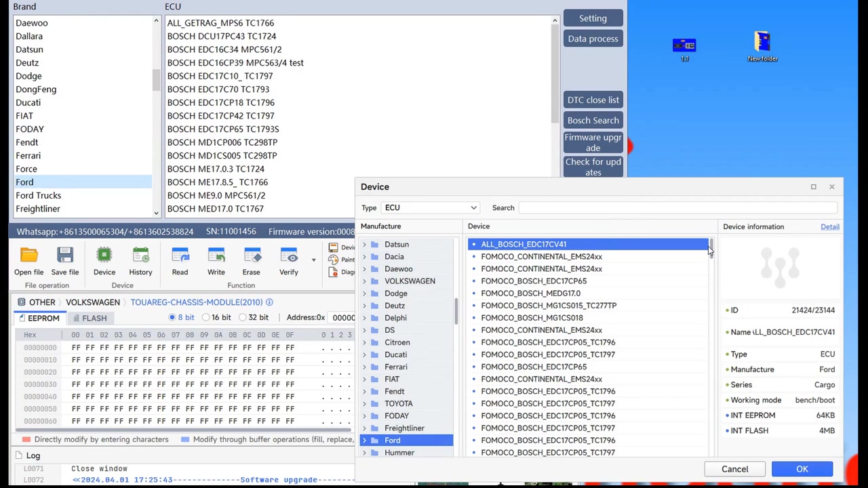868x488 pixels.
Task: Click the DTC close list button
Action: 593,100
